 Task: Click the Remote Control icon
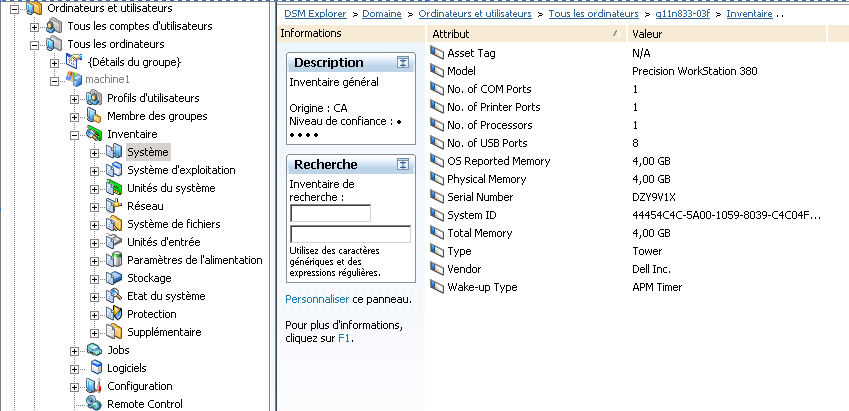(94, 404)
